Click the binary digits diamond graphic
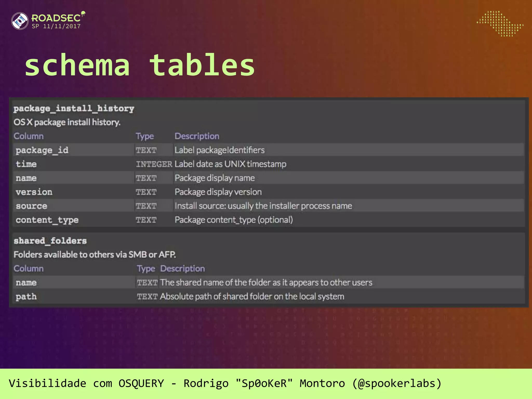The image size is (532, 399). point(500,24)
